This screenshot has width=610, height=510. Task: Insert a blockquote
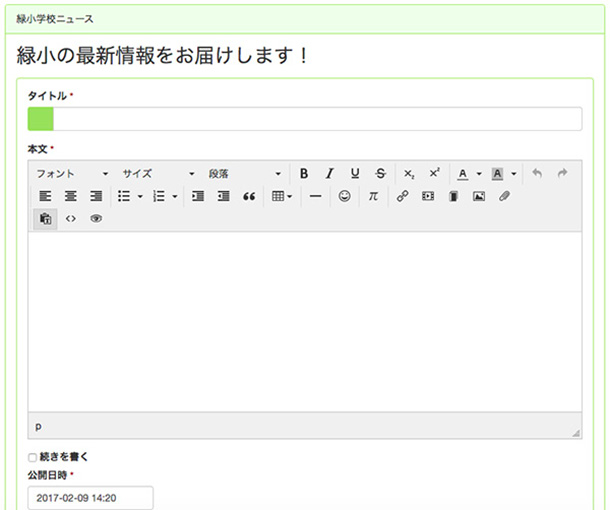(249, 196)
